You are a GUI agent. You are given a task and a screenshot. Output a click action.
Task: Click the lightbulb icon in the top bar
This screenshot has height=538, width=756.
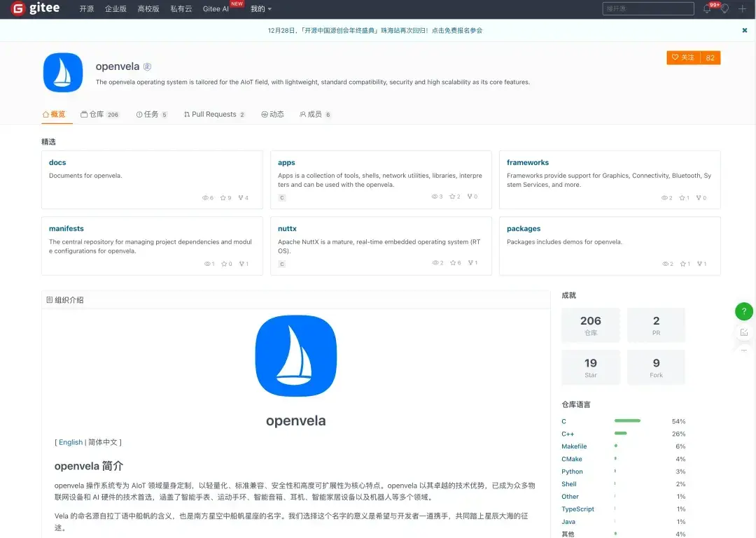tap(724, 8)
